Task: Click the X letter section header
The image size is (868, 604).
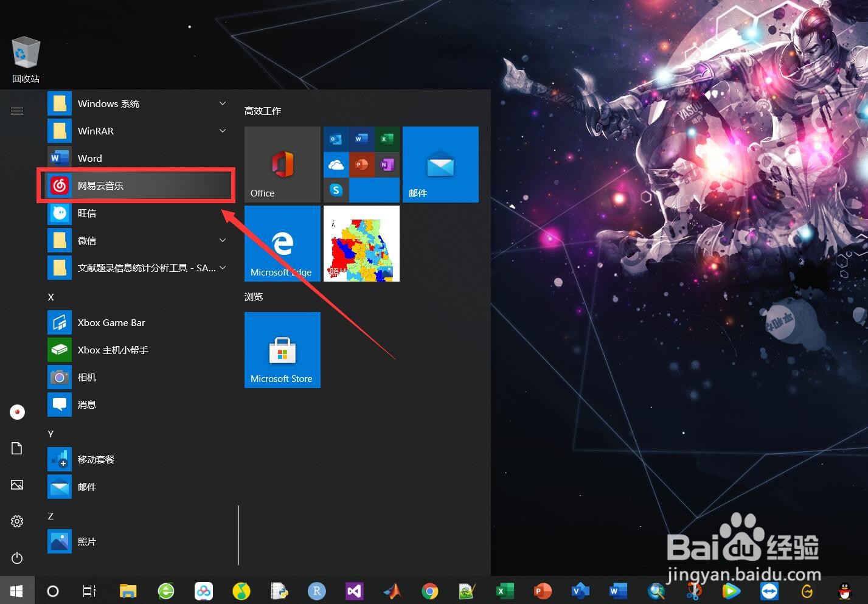Action: click(x=50, y=297)
